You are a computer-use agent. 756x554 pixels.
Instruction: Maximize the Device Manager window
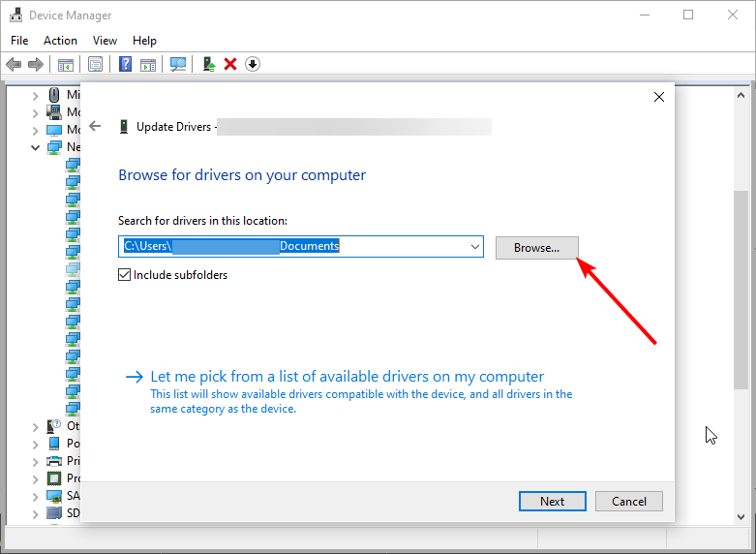tap(688, 15)
